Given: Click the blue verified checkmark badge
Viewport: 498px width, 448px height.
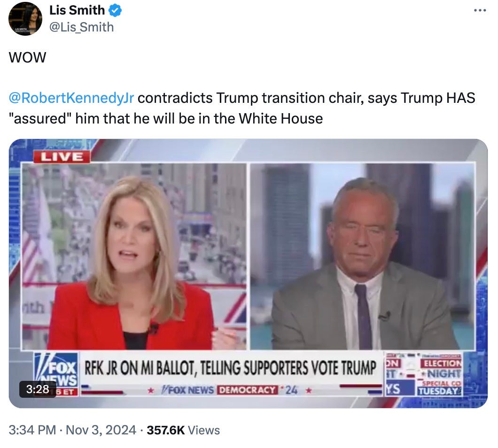Looking at the screenshot, I should pyautogui.click(x=115, y=10).
